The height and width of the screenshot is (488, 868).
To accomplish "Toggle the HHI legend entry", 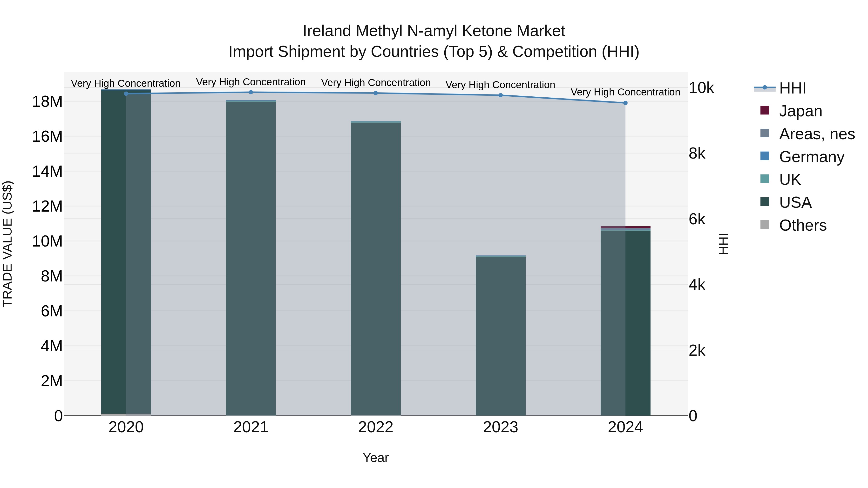I will click(780, 88).
